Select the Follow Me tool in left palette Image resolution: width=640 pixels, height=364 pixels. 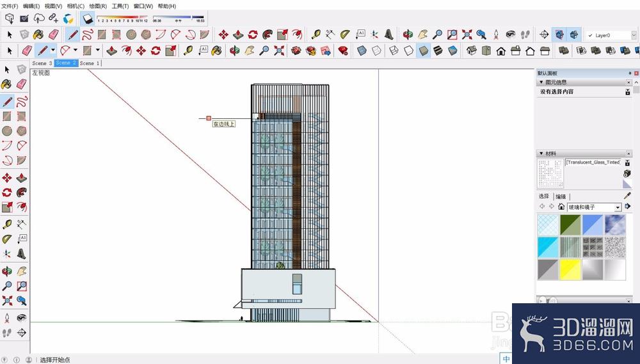coord(22,192)
